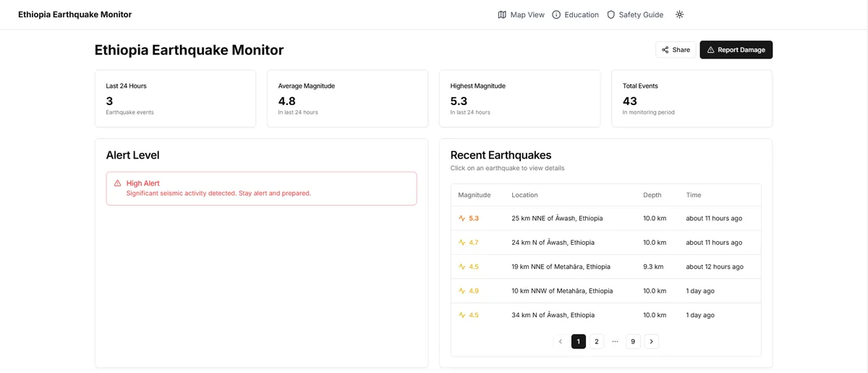The height and width of the screenshot is (373, 868).
Task: Click the pagination ellipsis
Action: pos(615,341)
